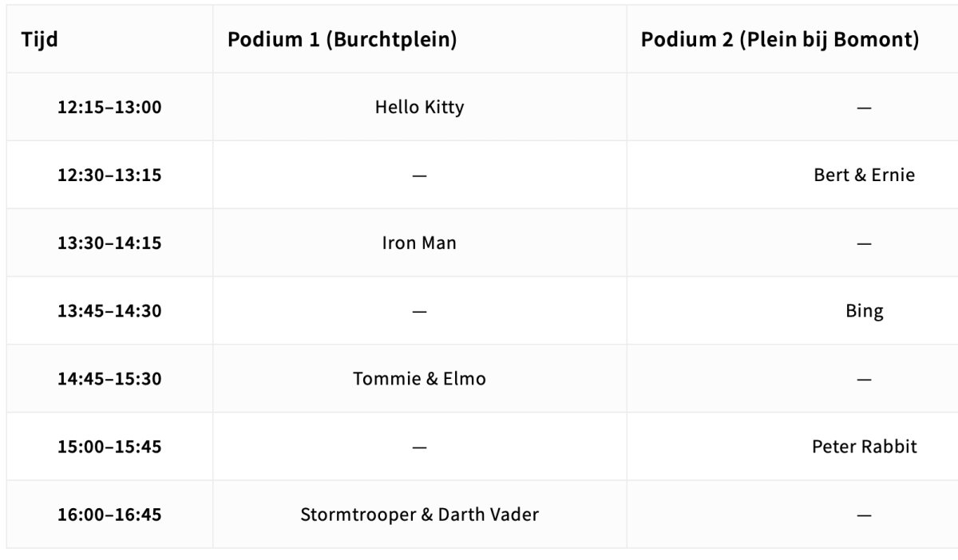The height and width of the screenshot is (560, 958).
Task: Click the 15:00–15:45 time slot
Action: [109, 446]
